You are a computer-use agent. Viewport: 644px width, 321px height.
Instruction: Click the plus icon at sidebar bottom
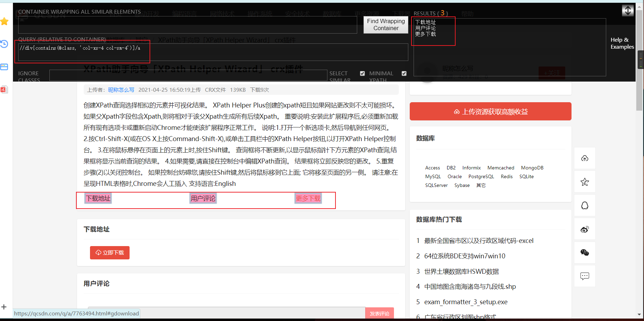pyautogui.click(x=4, y=307)
